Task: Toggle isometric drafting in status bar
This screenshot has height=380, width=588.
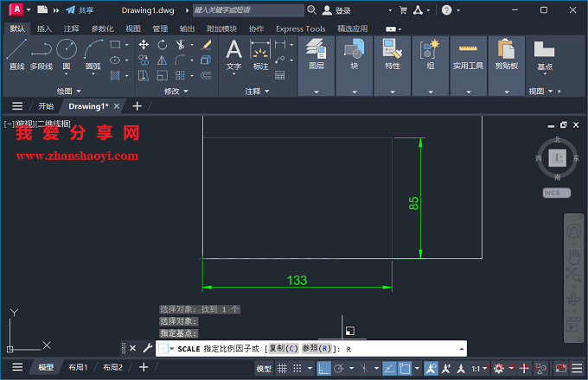Action: [364, 369]
